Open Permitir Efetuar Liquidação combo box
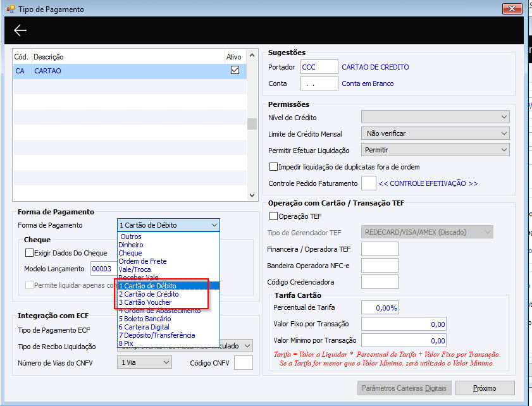The width and height of the screenshot is (532, 406). pyautogui.click(x=435, y=150)
